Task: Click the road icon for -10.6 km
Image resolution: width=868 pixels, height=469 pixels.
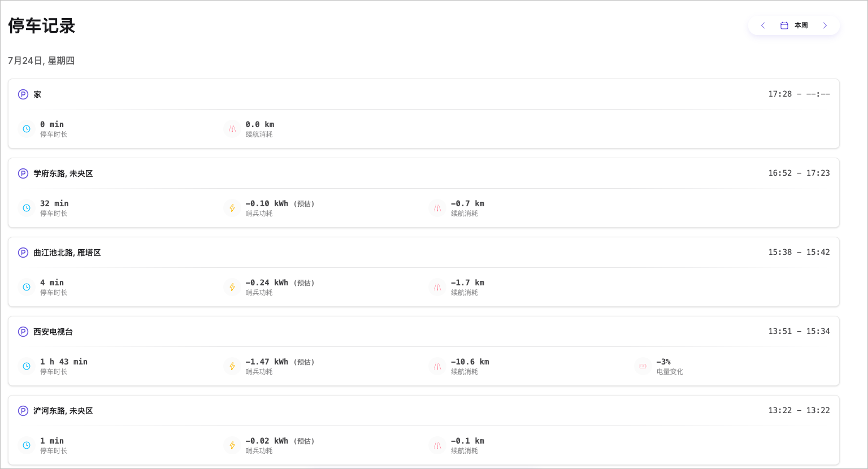Action: (x=437, y=366)
